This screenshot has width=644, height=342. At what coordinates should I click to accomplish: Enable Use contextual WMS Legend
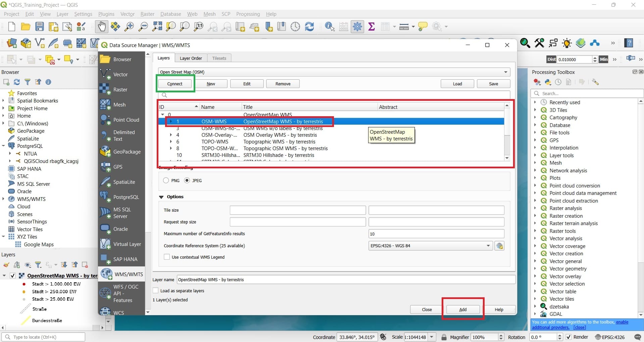[x=167, y=257]
